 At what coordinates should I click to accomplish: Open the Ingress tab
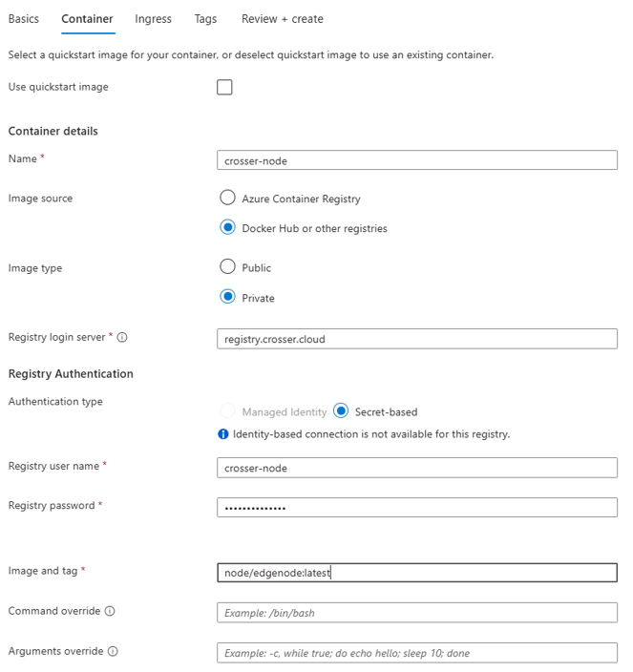click(x=153, y=19)
